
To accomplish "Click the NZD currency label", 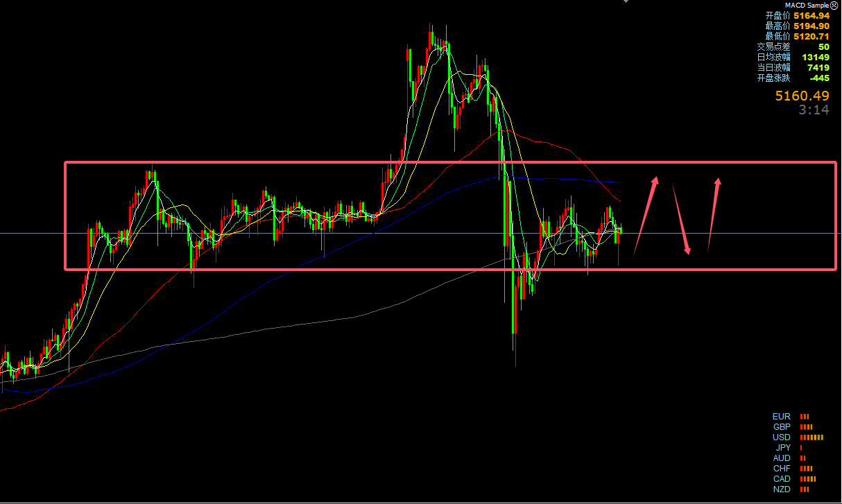I will click(782, 489).
